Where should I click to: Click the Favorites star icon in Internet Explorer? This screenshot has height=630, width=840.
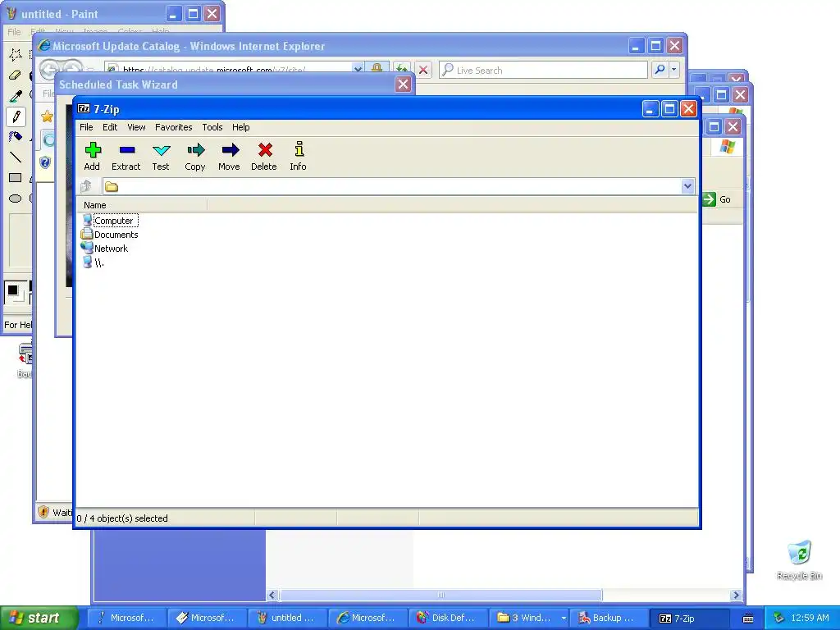point(47,116)
